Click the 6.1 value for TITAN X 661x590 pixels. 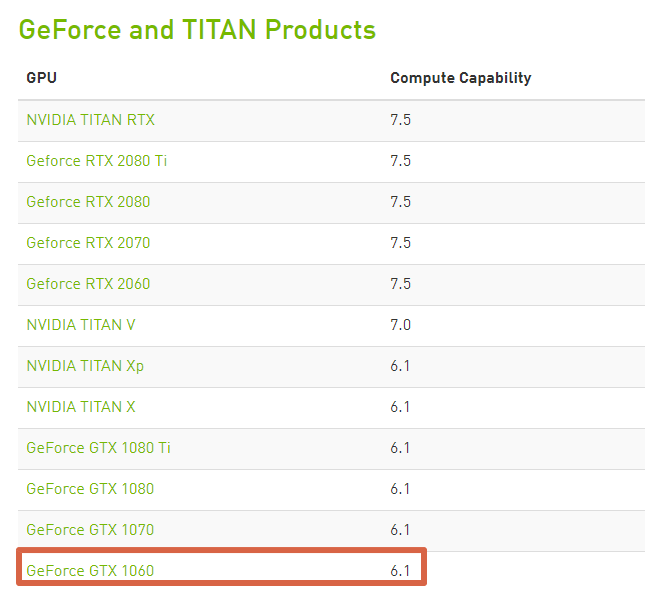tap(400, 407)
